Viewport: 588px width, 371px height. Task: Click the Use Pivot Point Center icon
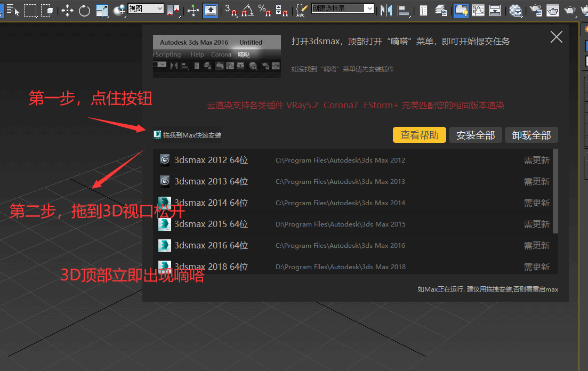(x=173, y=10)
